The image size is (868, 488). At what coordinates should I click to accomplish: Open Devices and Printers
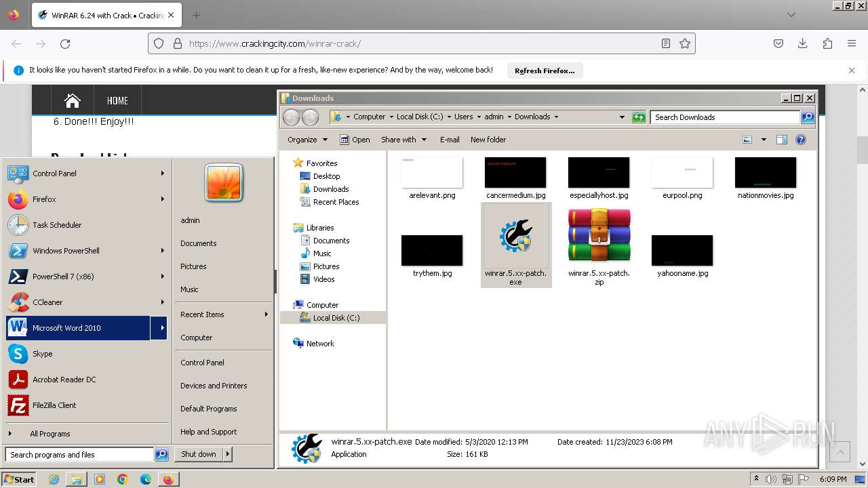tap(224, 386)
